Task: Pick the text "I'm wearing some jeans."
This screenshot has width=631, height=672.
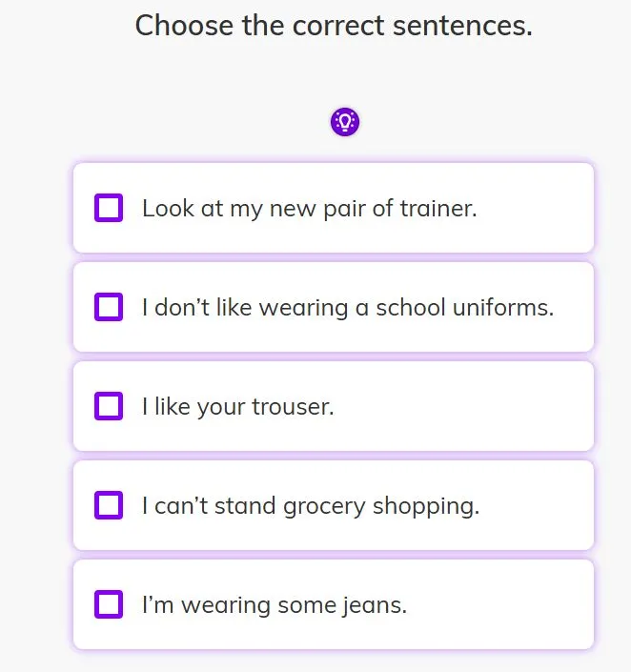Action: (x=274, y=605)
